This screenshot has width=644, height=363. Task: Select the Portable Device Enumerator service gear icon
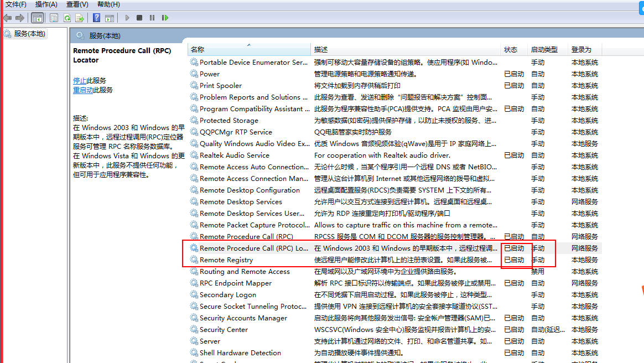(194, 62)
